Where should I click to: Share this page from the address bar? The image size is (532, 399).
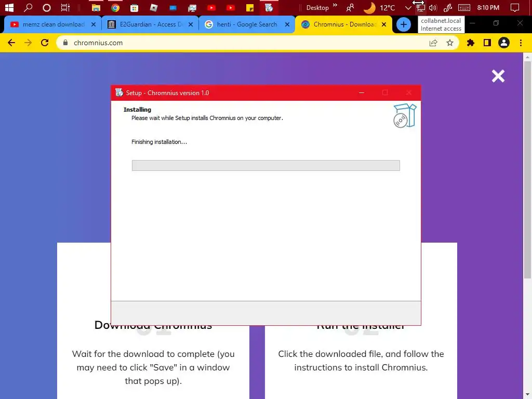433,43
